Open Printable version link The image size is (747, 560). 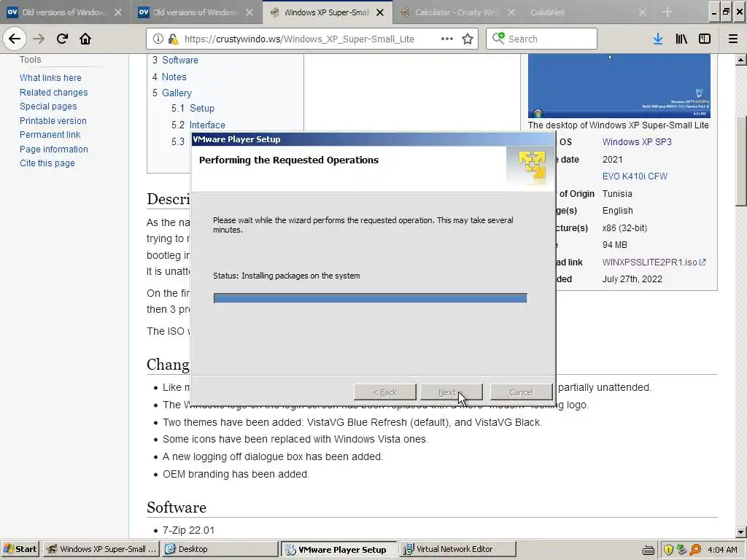[x=53, y=121]
